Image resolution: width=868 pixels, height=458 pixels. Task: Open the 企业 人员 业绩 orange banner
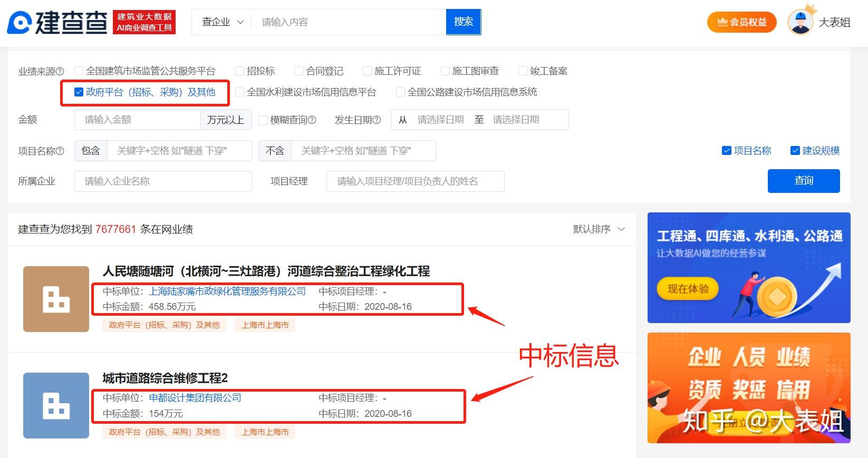tap(749, 388)
